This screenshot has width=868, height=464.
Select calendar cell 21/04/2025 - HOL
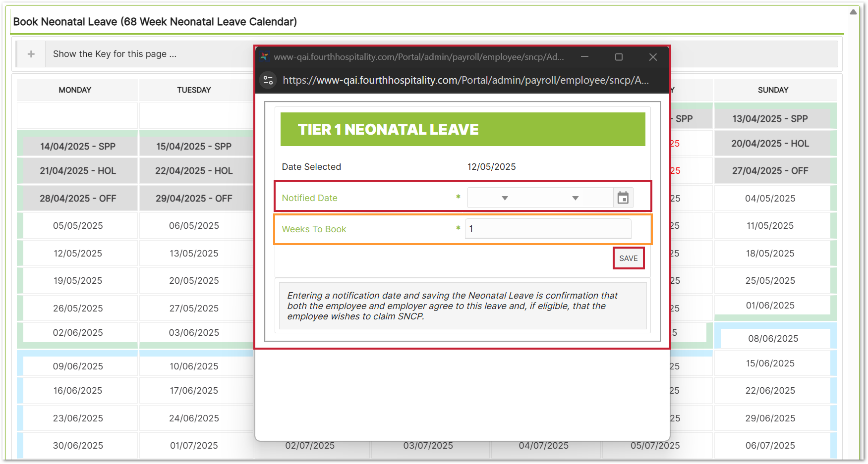(78, 171)
